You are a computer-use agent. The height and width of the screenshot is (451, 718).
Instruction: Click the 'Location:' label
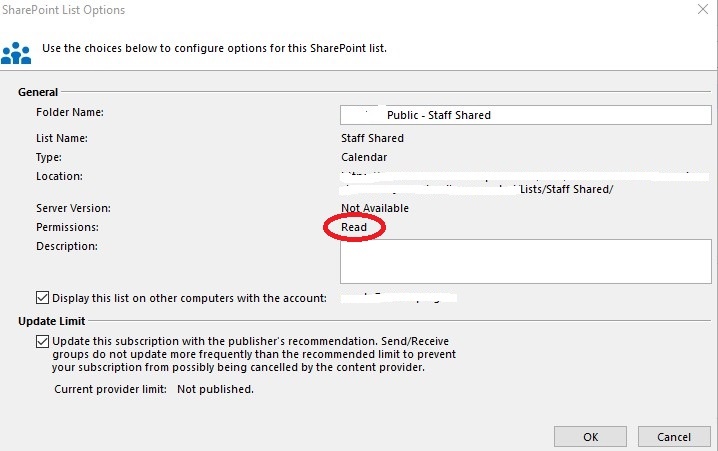pos(60,176)
